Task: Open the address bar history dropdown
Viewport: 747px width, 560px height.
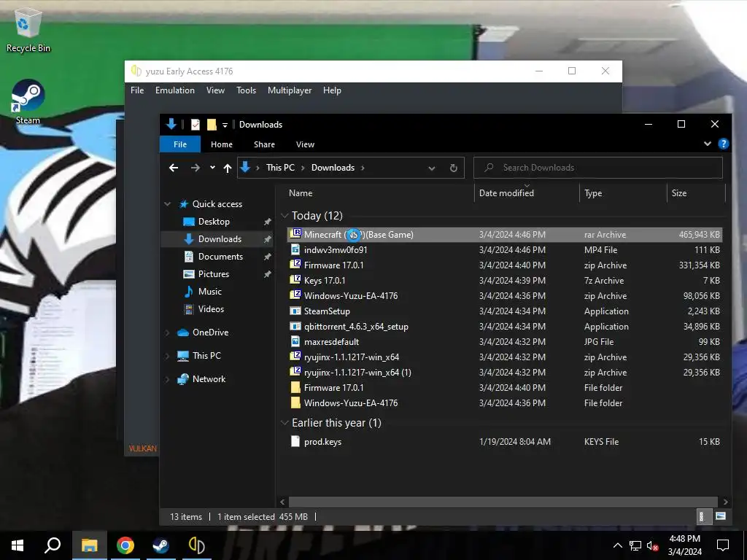Action: [x=432, y=168]
